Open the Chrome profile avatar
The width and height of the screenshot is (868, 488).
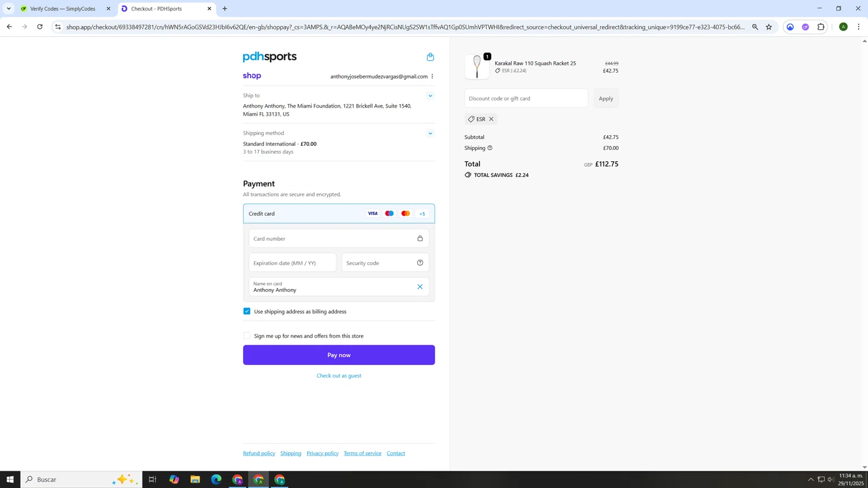click(x=844, y=27)
